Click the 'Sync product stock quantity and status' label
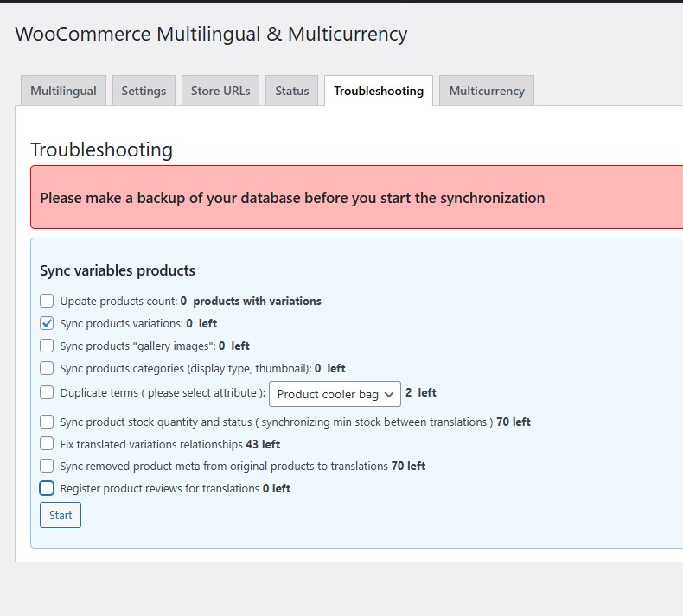683x616 pixels. [277, 422]
